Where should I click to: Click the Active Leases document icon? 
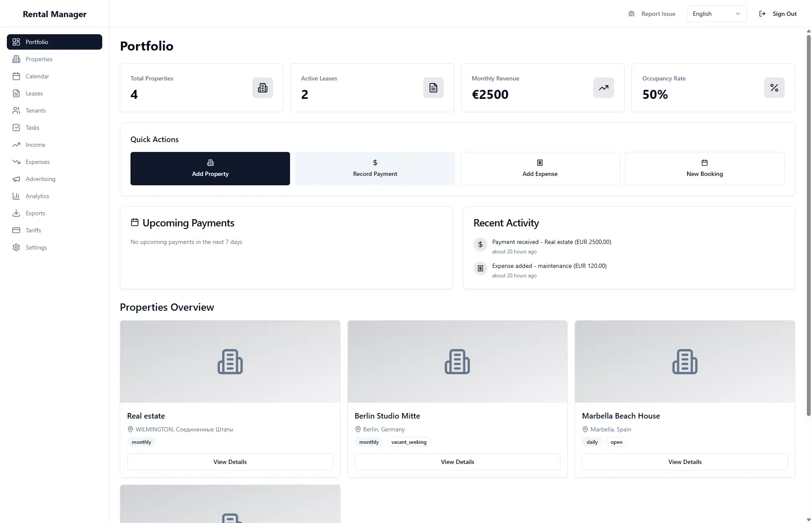click(433, 88)
